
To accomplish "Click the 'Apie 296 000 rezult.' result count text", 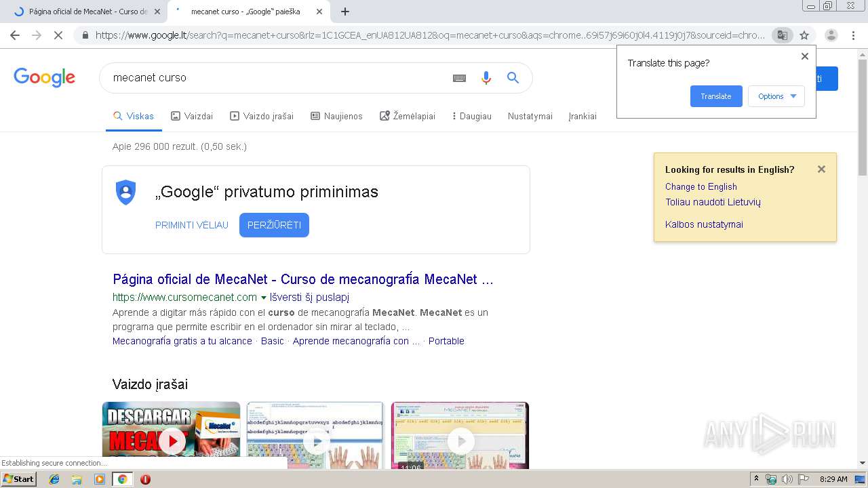I will click(x=180, y=146).
